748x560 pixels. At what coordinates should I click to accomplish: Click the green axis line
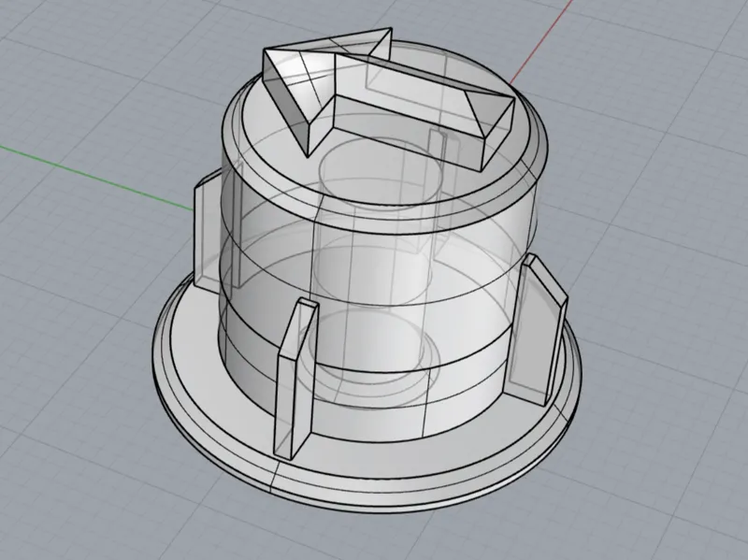coord(95,177)
